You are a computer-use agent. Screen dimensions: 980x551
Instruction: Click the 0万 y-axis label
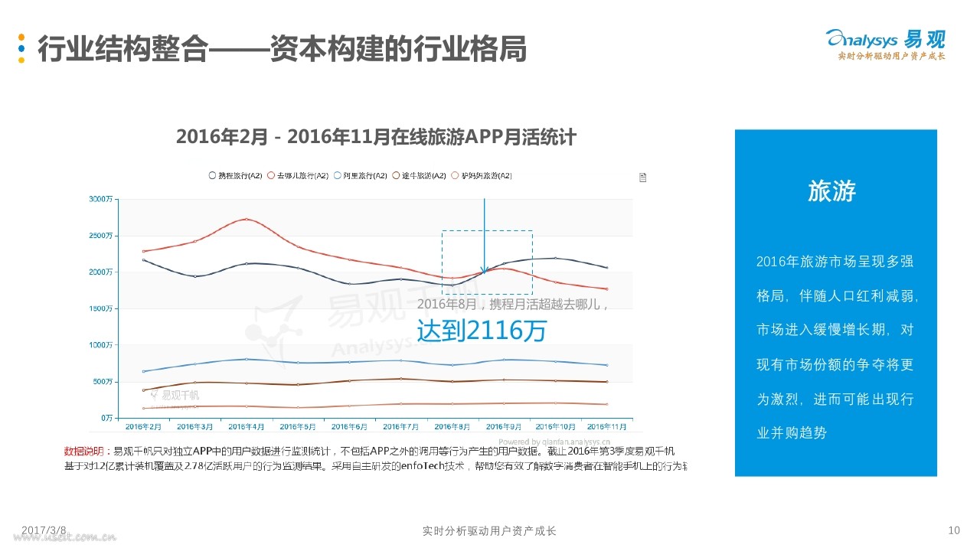coord(106,418)
